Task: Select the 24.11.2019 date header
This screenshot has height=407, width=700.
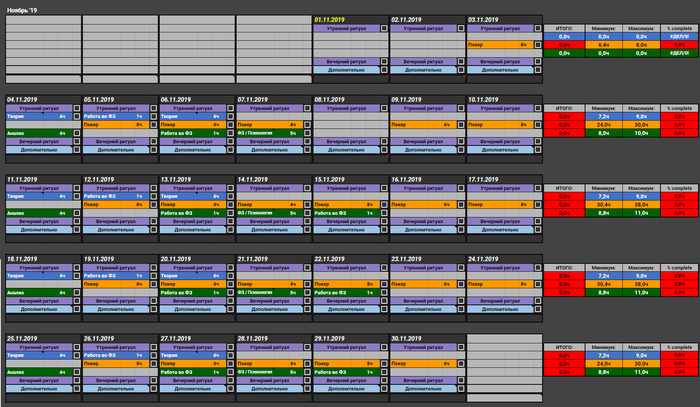Action: (x=504, y=259)
